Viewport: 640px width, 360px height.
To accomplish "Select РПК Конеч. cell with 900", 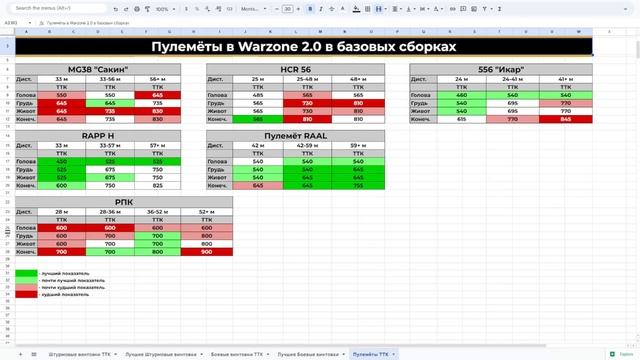I will (207, 252).
